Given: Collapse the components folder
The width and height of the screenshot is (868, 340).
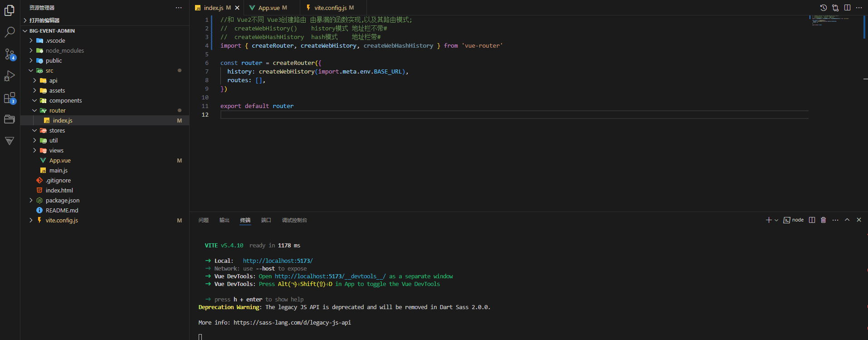Looking at the screenshot, I should coord(105,101).
